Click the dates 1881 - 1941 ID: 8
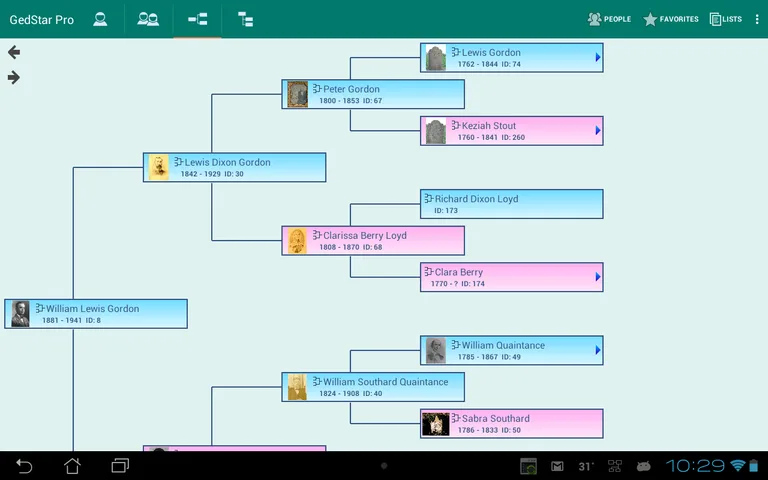 [72, 320]
